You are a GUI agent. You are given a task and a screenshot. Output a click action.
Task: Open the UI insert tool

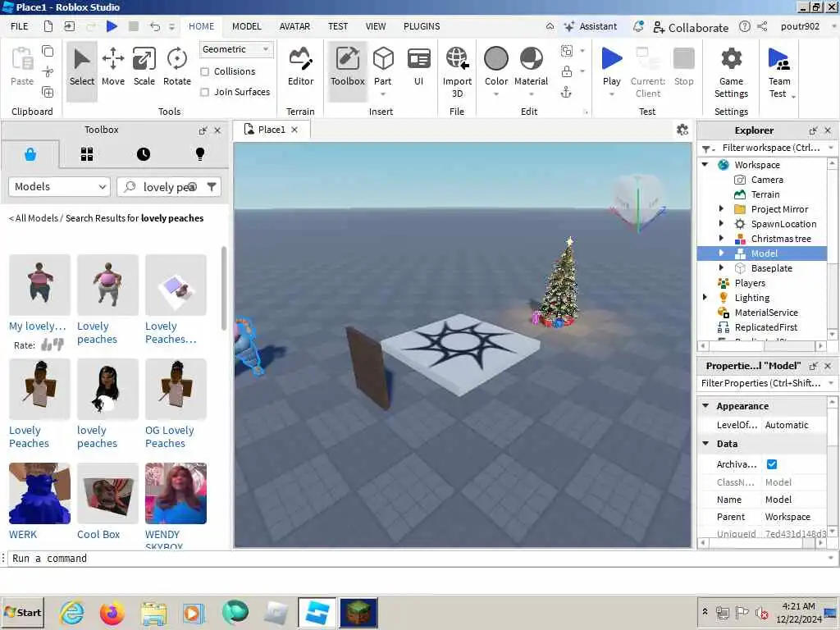pos(418,67)
